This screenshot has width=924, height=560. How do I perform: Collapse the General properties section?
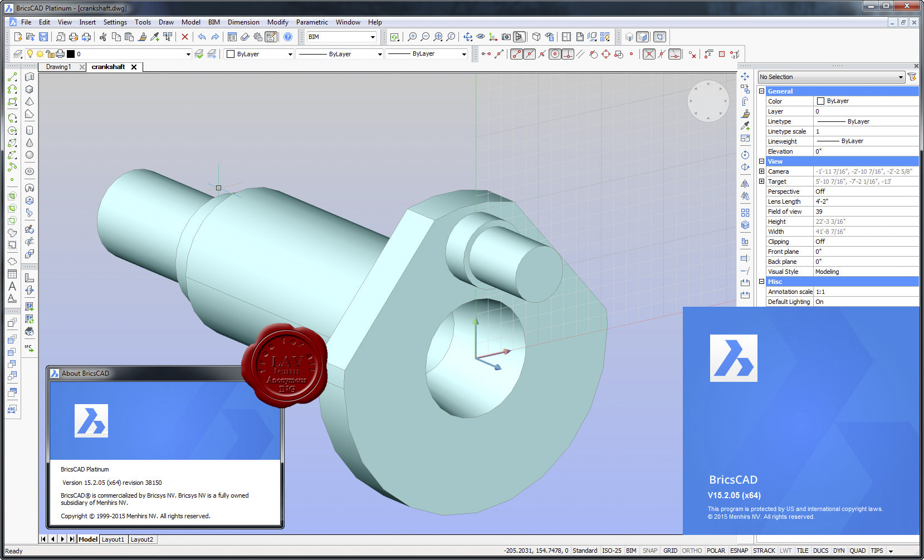point(761,91)
